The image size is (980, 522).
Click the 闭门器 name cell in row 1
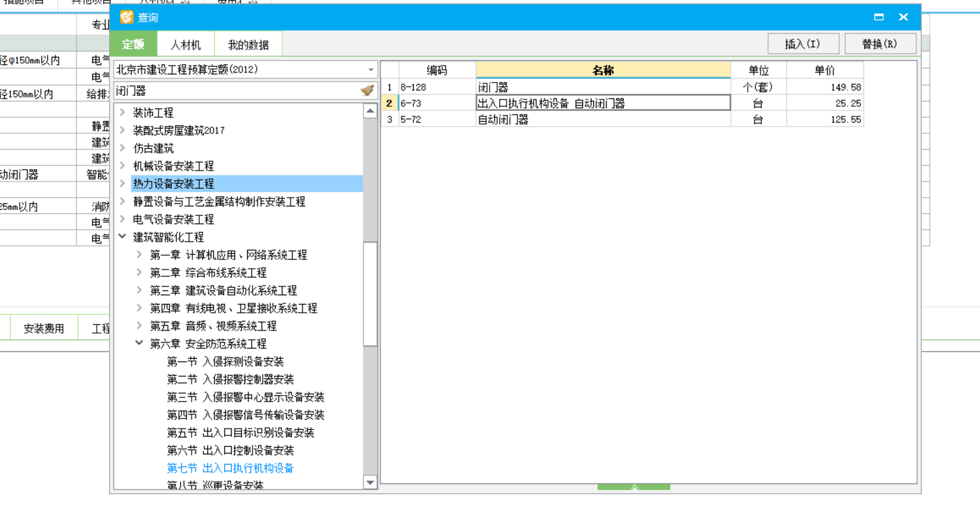pyautogui.click(x=603, y=87)
